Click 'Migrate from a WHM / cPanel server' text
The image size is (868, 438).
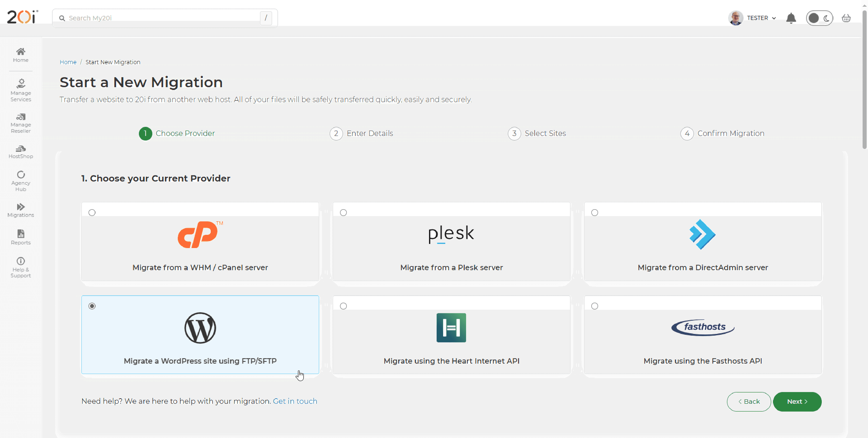pos(200,268)
